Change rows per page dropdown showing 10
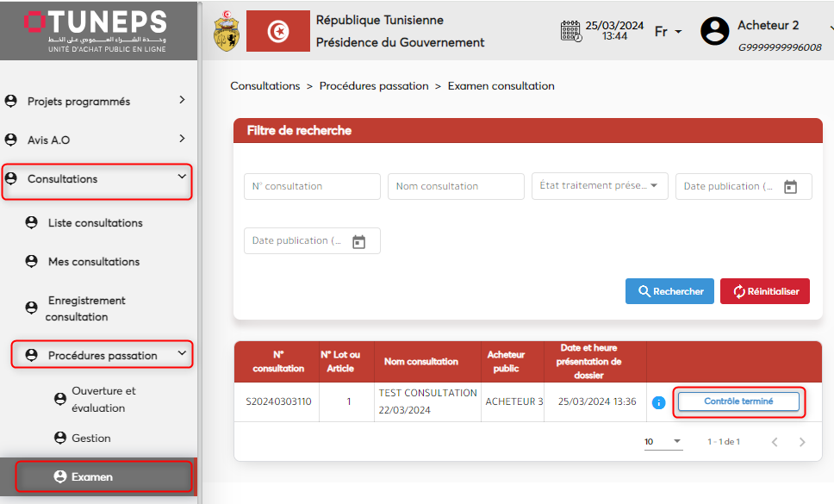This screenshot has height=504, width=834. (x=663, y=442)
